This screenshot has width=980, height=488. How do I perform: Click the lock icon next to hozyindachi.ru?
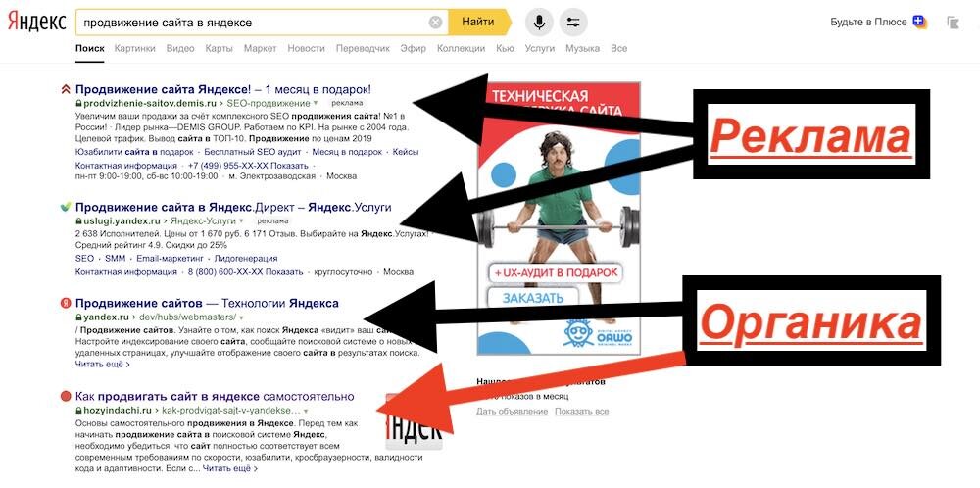pos(78,411)
